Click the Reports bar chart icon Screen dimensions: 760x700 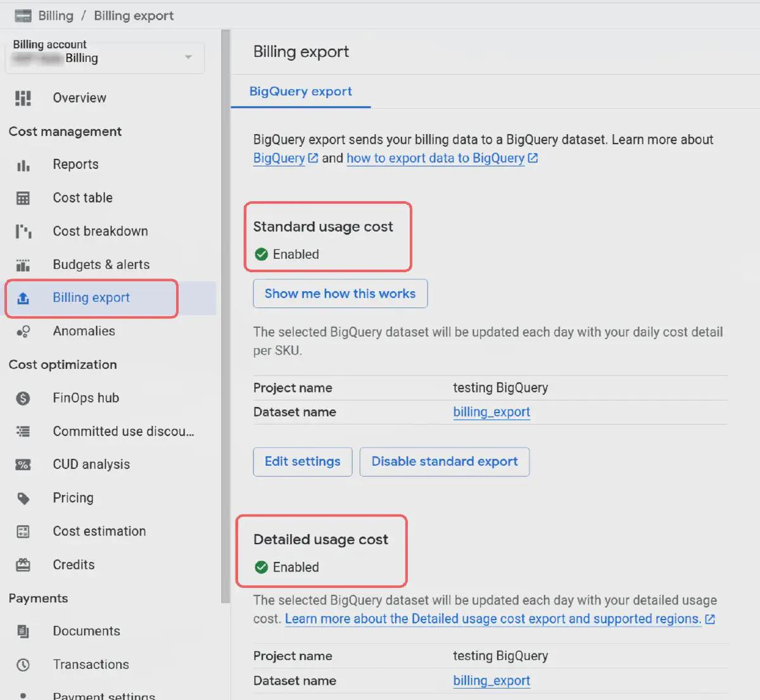(x=23, y=165)
